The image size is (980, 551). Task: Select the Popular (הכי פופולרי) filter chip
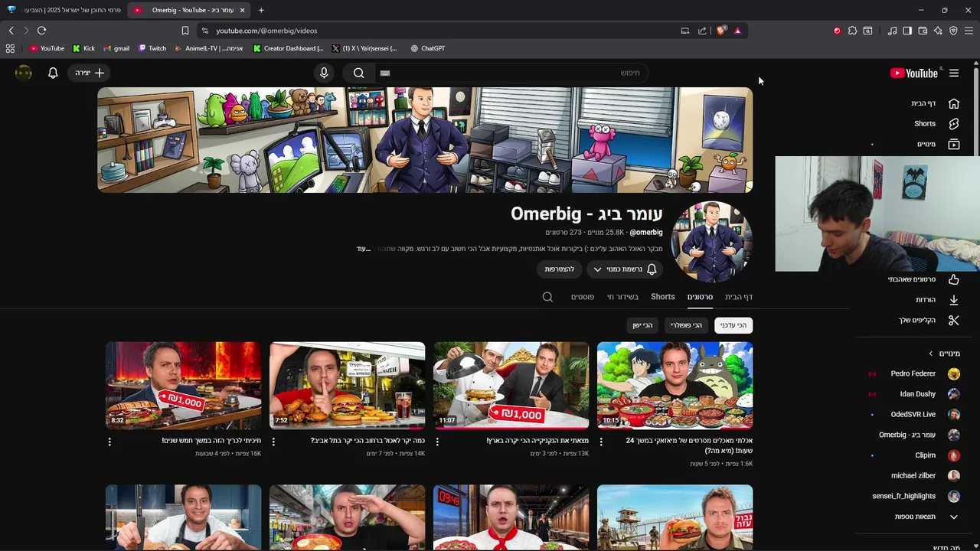tap(686, 325)
